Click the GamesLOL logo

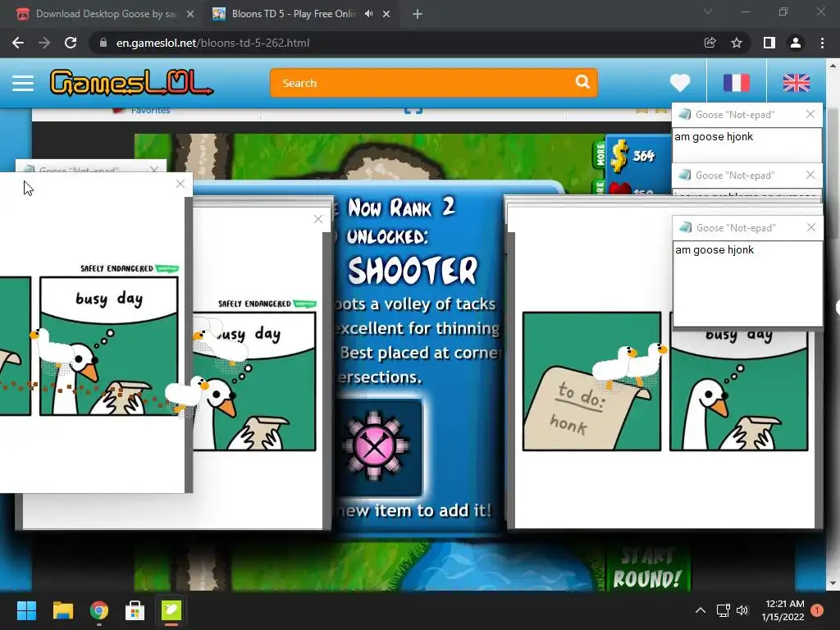[x=131, y=83]
